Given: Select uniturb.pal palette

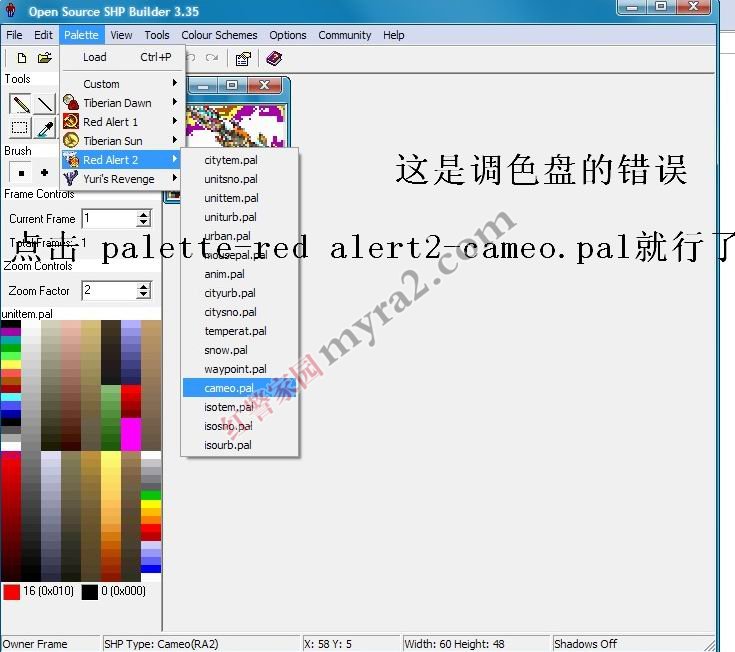Looking at the screenshot, I should coord(240,217).
